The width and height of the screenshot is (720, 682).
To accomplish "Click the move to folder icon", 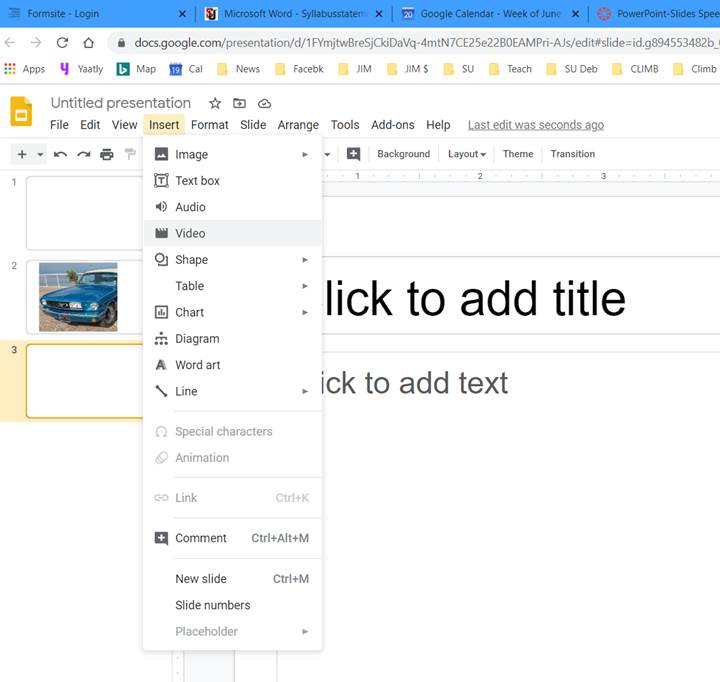I will coord(240,103).
